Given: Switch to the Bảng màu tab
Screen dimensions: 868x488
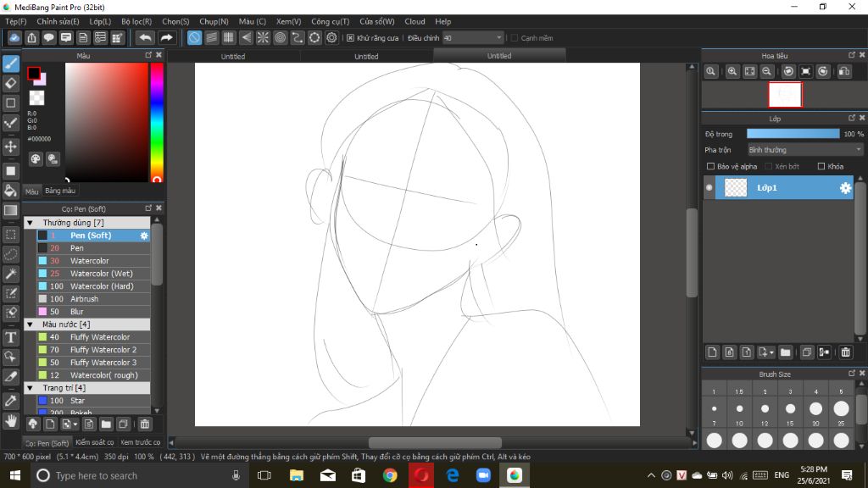Looking at the screenshot, I should [60, 191].
